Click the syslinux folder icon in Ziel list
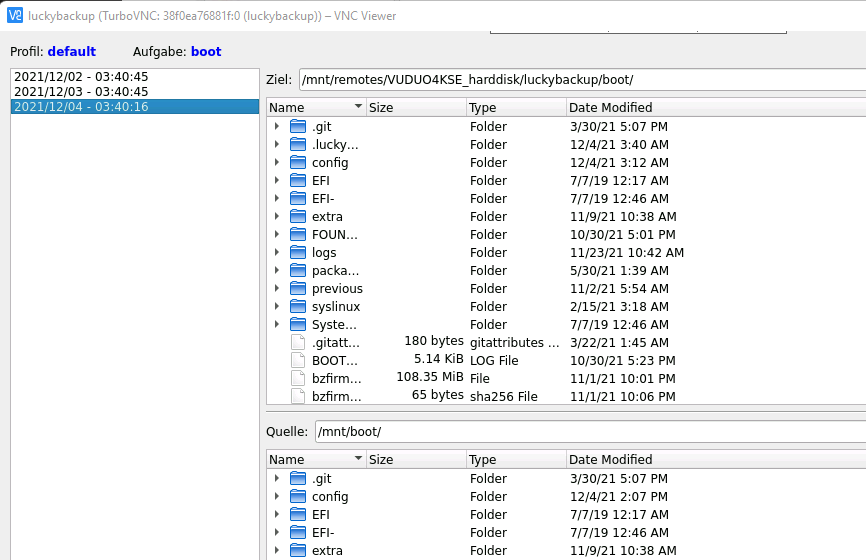This screenshot has height=560, width=866. pos(298,307)
